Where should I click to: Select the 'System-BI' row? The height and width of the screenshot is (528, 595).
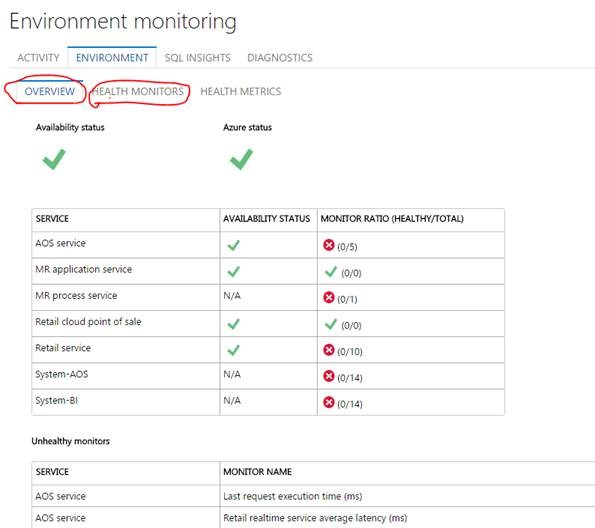coord(268,402)
